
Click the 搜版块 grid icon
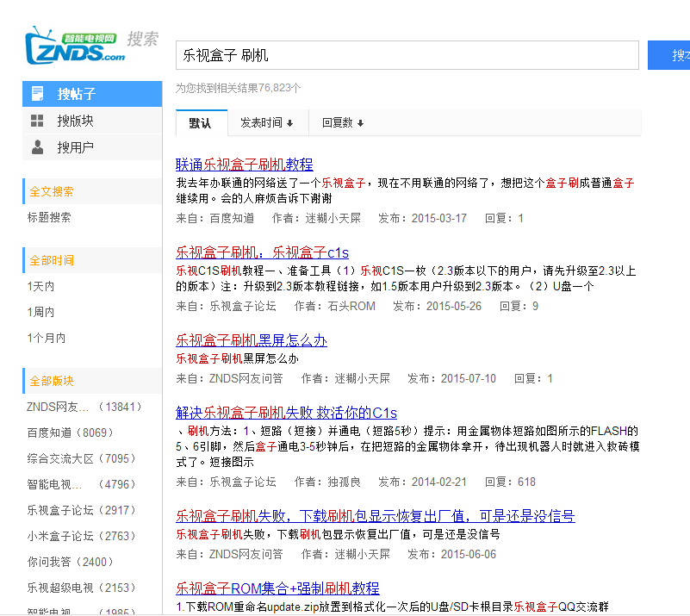(x=37, y=121)
